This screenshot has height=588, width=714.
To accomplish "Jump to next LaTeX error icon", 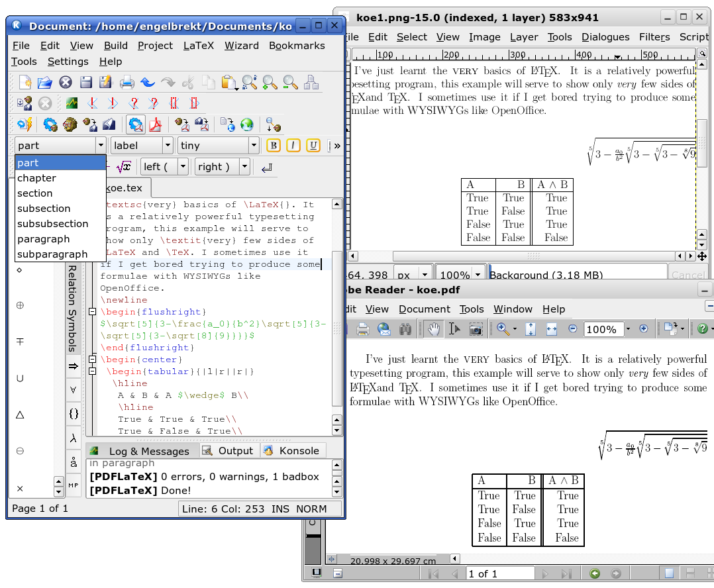I will (x=113, y=103).
